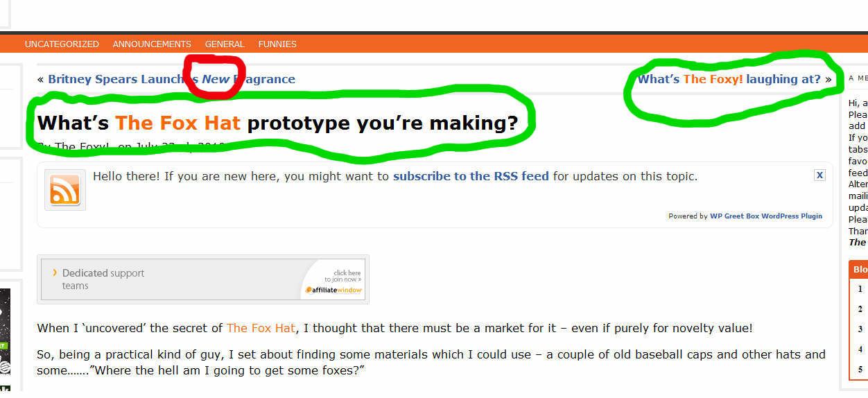The width and height of the screenshot is (868, 398).
Task: Click the affiliate window logo in the banner
Action: (333, 290)
